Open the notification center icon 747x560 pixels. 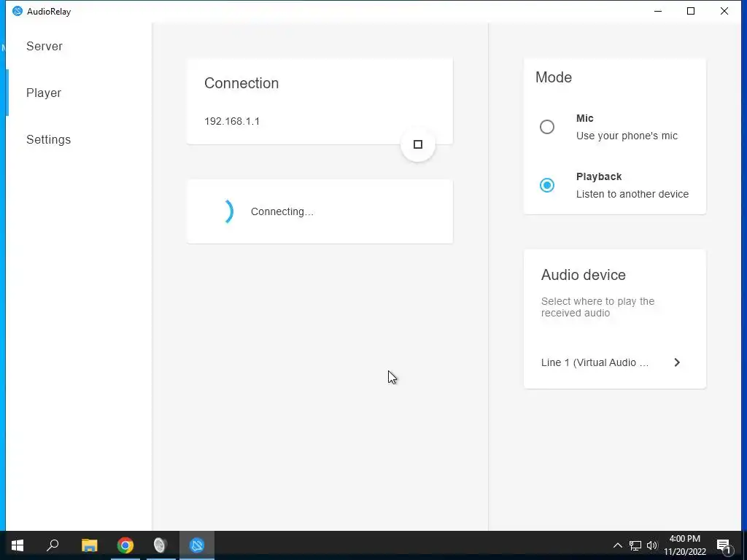pos(724,545)
